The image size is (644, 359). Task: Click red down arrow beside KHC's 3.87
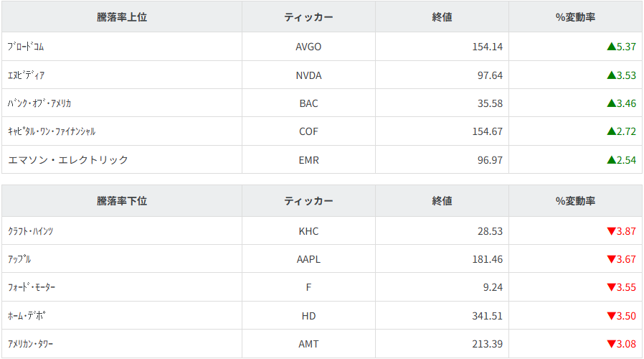[x=611, y=231]
